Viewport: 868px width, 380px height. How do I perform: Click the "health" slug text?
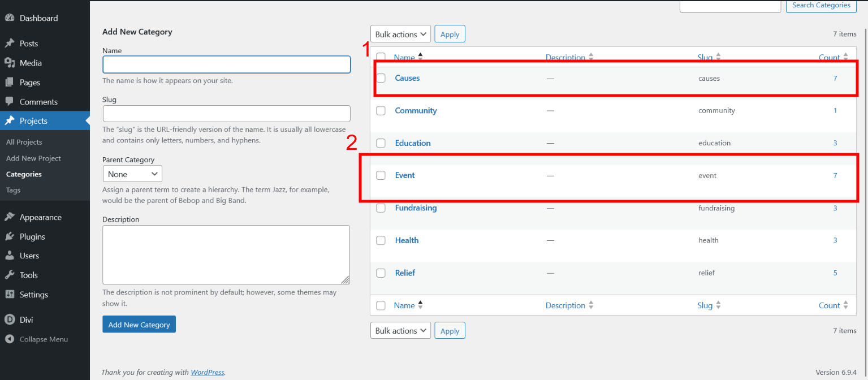pyautogui.click(x=709, y=240)
